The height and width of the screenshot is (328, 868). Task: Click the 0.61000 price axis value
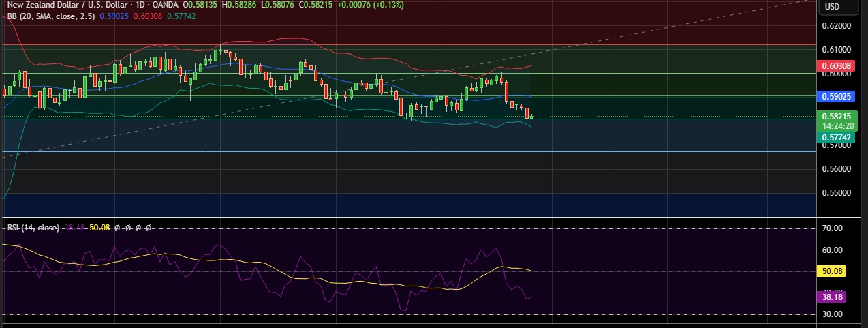pyautogui.click(x=837, y=50)
